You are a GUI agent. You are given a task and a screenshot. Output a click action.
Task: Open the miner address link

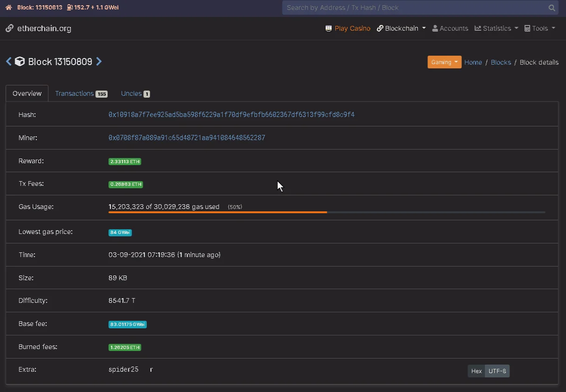coord(187,138)
